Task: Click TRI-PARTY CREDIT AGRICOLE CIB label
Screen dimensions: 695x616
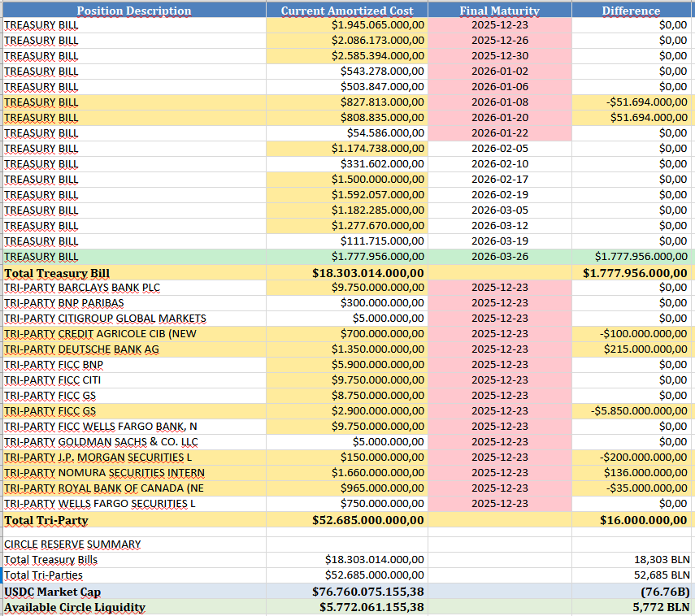Action: pos(134,334)
